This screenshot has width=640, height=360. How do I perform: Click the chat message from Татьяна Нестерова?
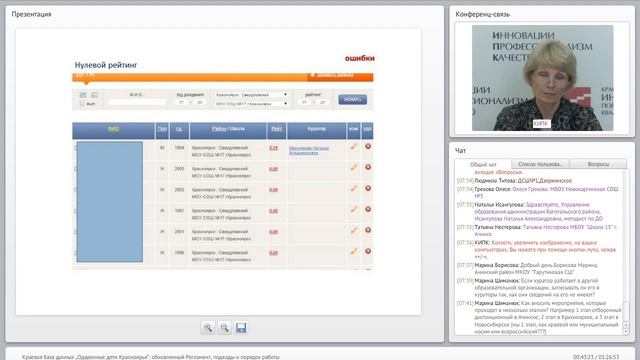tap(537, 230)
